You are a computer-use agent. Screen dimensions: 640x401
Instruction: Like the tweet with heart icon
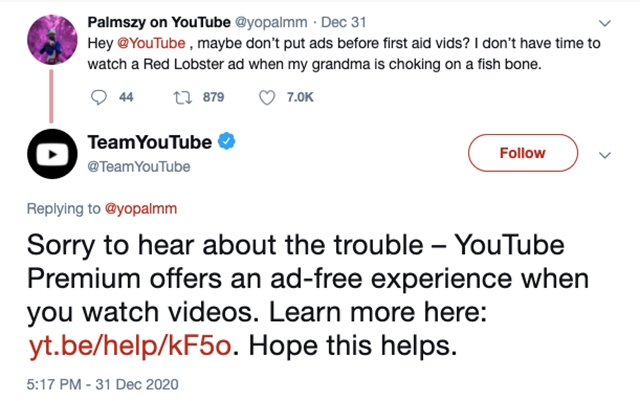coord(267,97)
